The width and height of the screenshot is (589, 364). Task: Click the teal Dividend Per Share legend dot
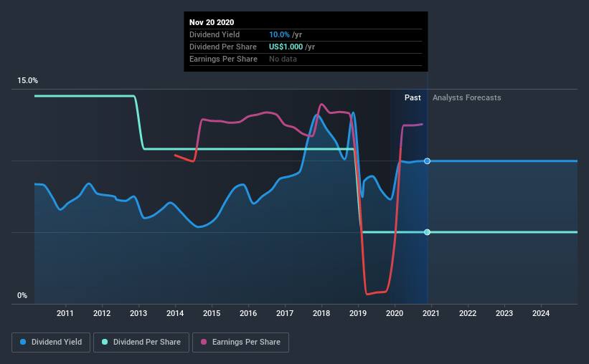[x=105, y=342]
